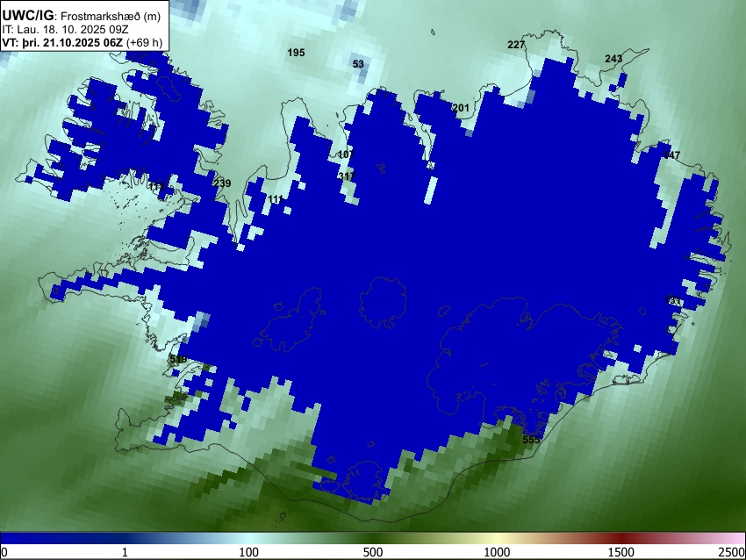Click the legend label 1

(x=125, y=552)
